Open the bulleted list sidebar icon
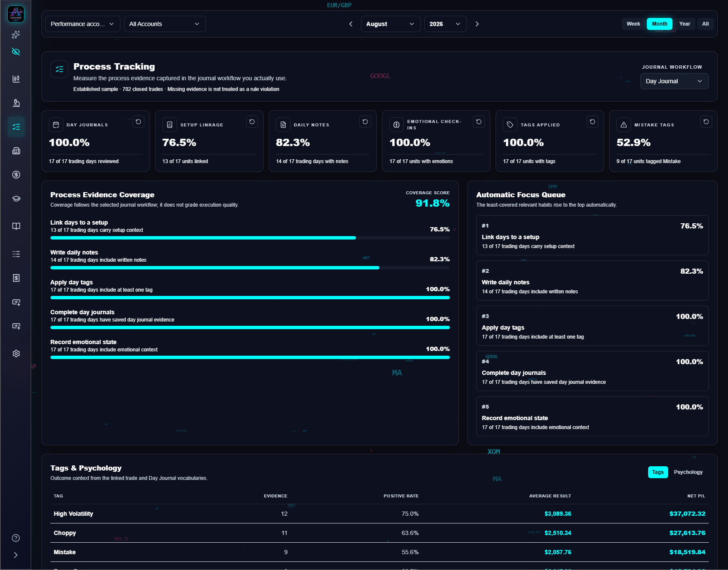This screenshot has width=728, height=570. 16,254
